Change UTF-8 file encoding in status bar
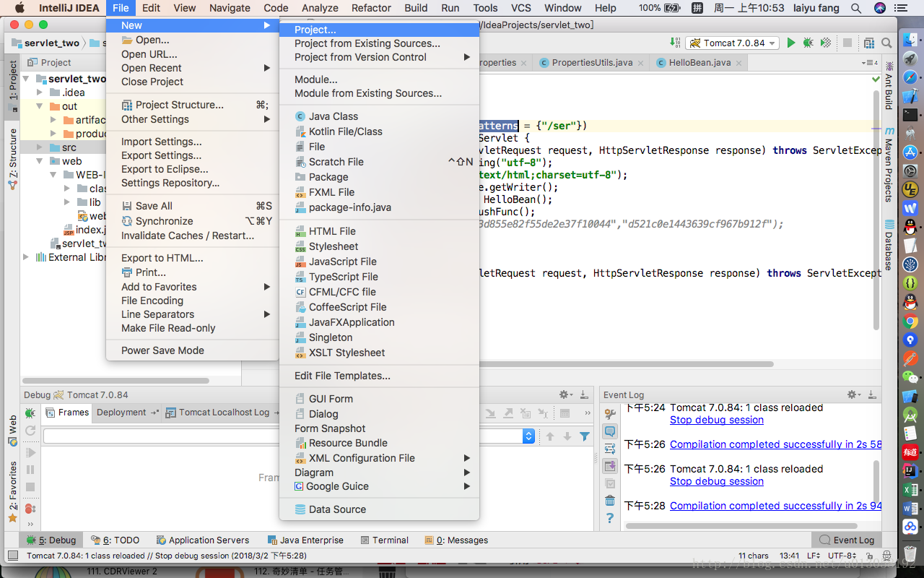This screenshot has height=578, width=924. (843, 556)
